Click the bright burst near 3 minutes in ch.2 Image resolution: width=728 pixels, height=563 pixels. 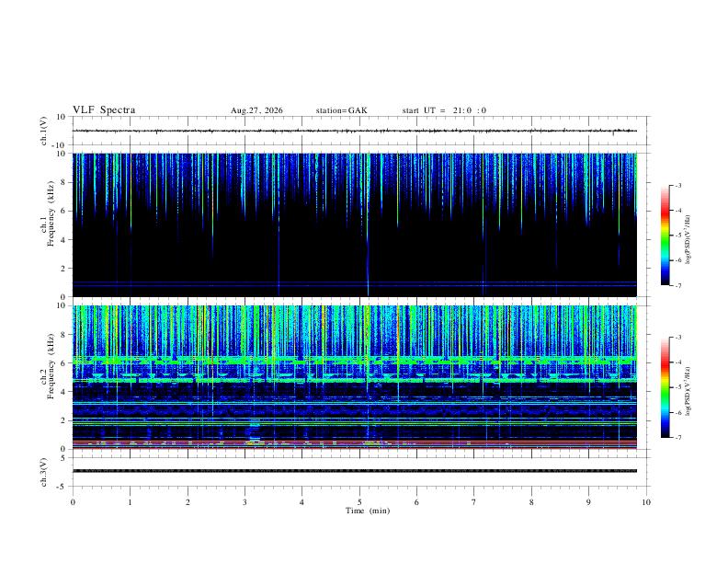pyautogui.click(x=254, y=430)
